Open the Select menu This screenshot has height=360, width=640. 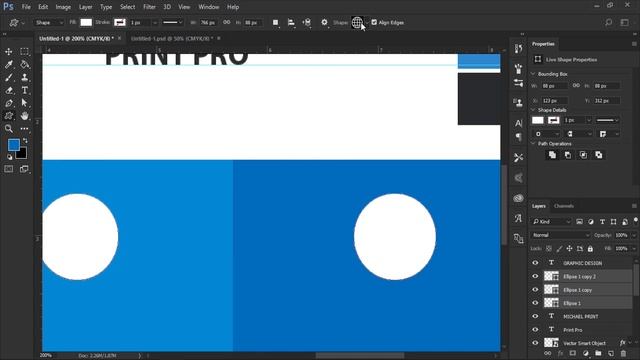click(127, 7)
